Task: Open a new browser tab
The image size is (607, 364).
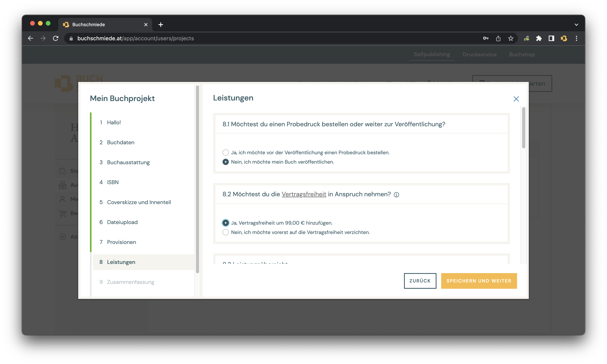Action: coord(161,24)
